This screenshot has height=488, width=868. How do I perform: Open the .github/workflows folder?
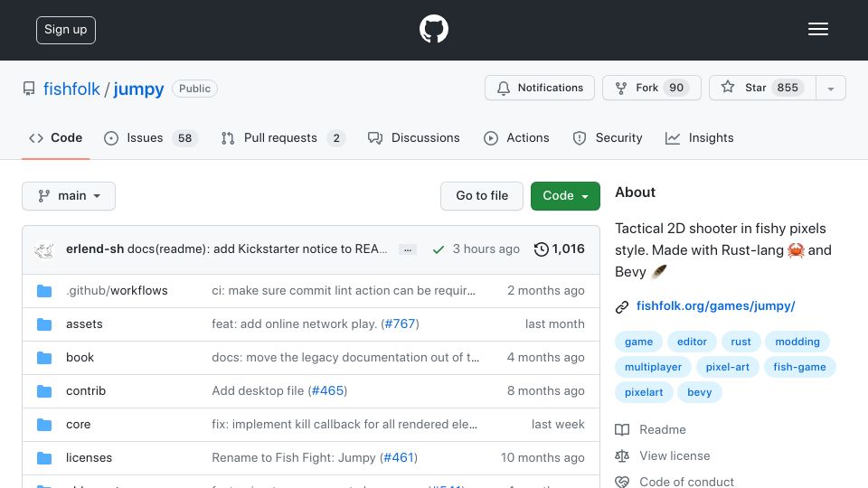pos(117,290)
